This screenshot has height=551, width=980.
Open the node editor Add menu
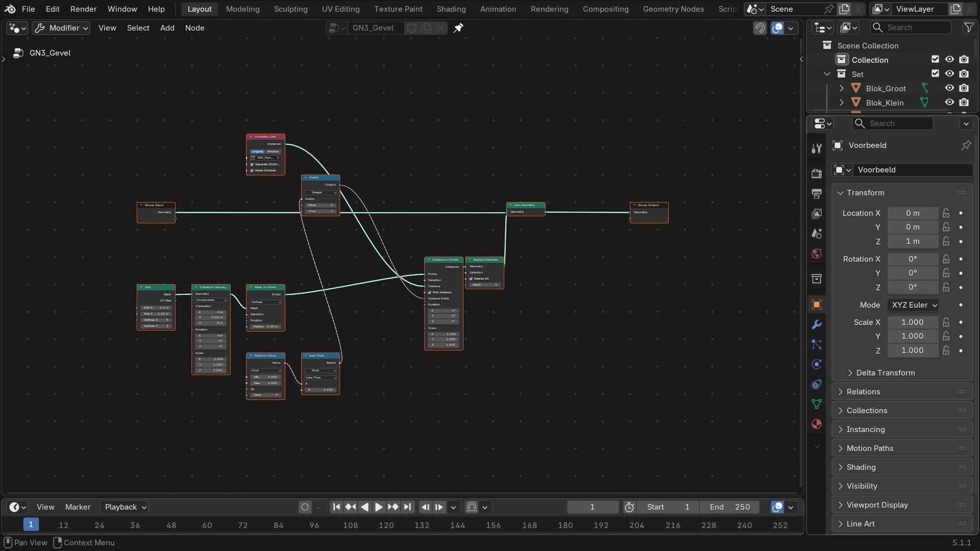tap(167, 28)
